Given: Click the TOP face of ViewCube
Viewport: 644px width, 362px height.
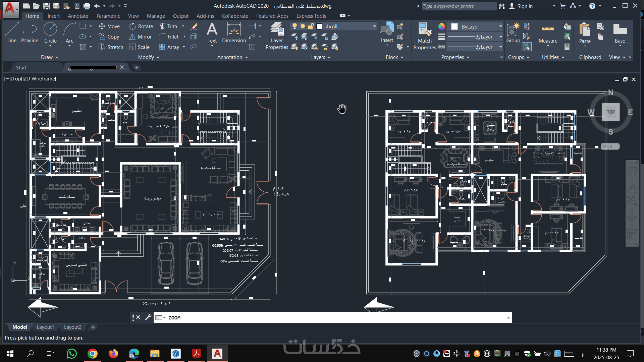Looking at the screenshot, I should [x=610, y=112].
